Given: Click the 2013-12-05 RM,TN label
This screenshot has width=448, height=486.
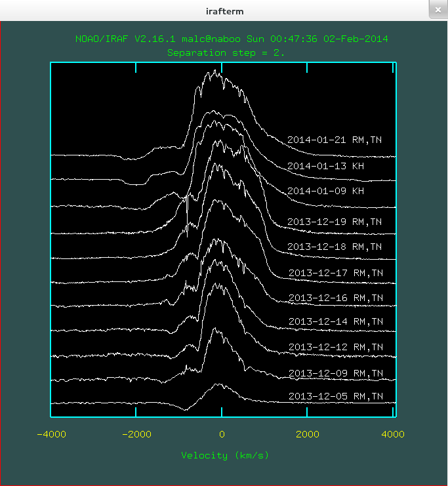Looking at the screenshot, I should [x=335, y=396].
